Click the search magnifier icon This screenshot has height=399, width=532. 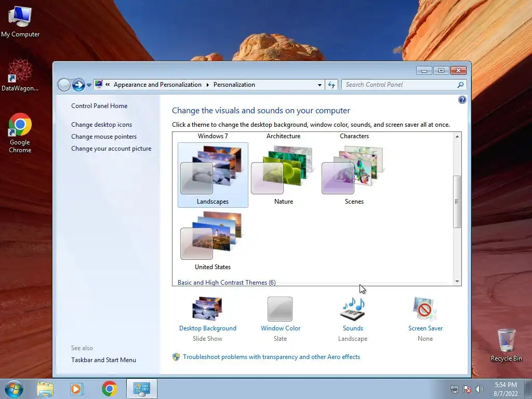pos(460,85)
